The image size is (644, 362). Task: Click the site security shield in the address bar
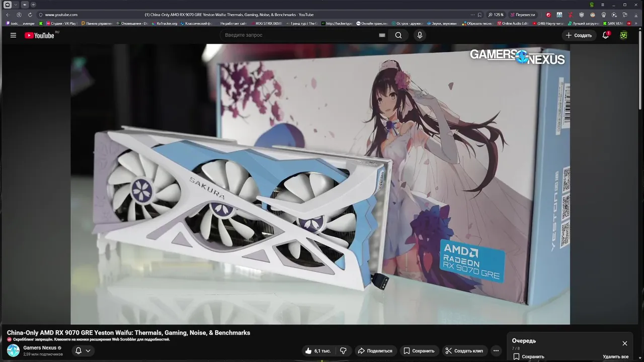point(41,15)
